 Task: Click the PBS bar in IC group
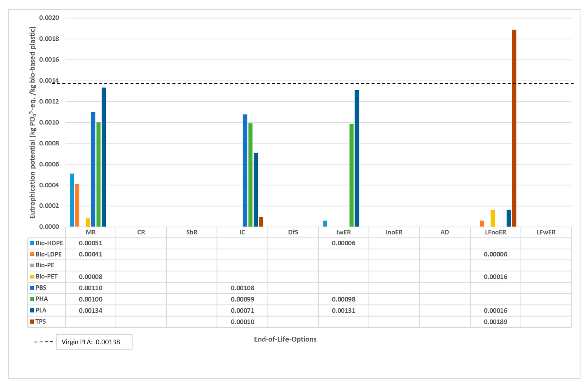(x=245, y=170)
